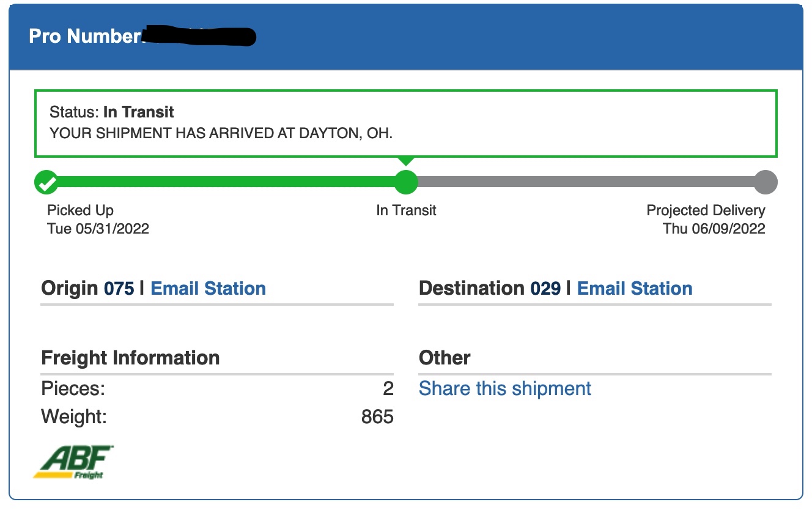Click the Picked Up checkmark circle

point(46,182)
